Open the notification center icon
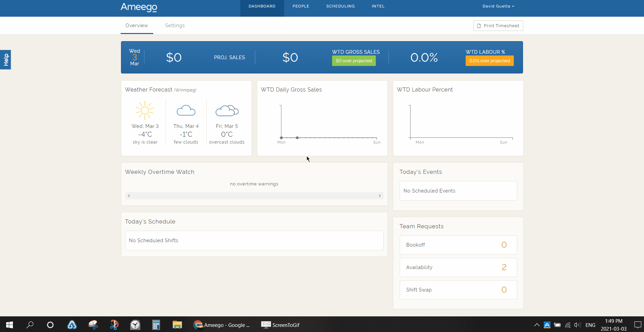Viewport: 644px width, 332px height. click(638, 325)
